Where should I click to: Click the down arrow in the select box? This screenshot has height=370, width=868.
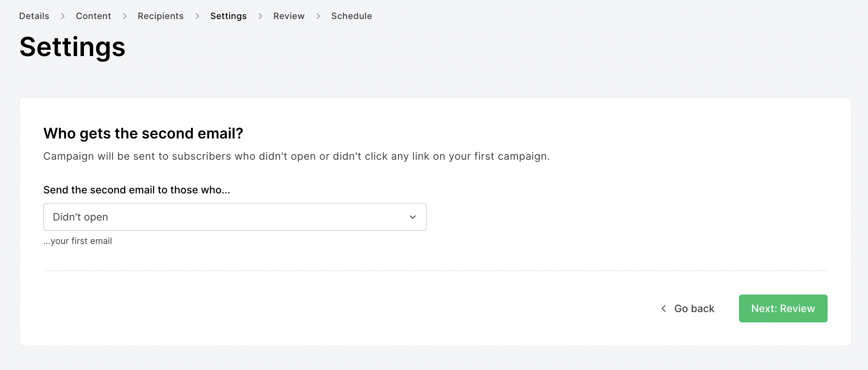point(412,217)
